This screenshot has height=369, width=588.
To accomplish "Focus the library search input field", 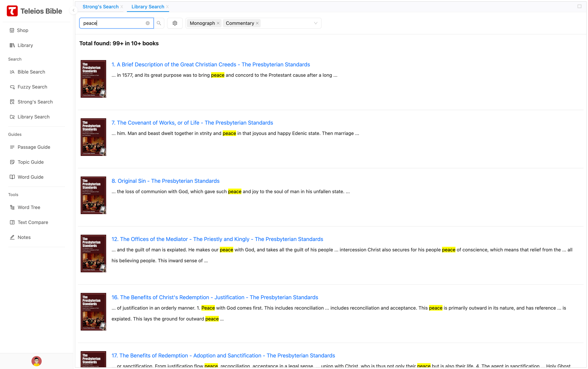I will [x=113, y=23].
